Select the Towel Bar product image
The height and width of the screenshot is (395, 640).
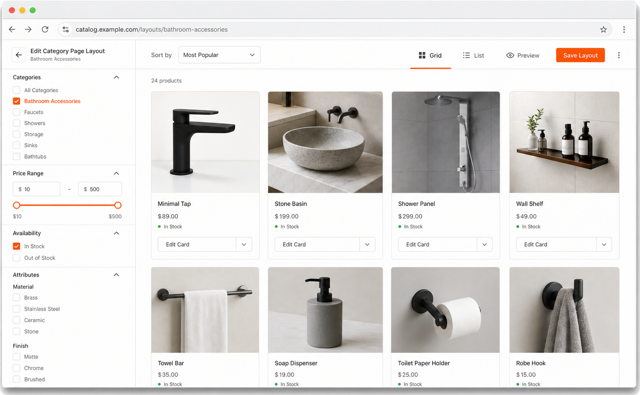[205, 310]
